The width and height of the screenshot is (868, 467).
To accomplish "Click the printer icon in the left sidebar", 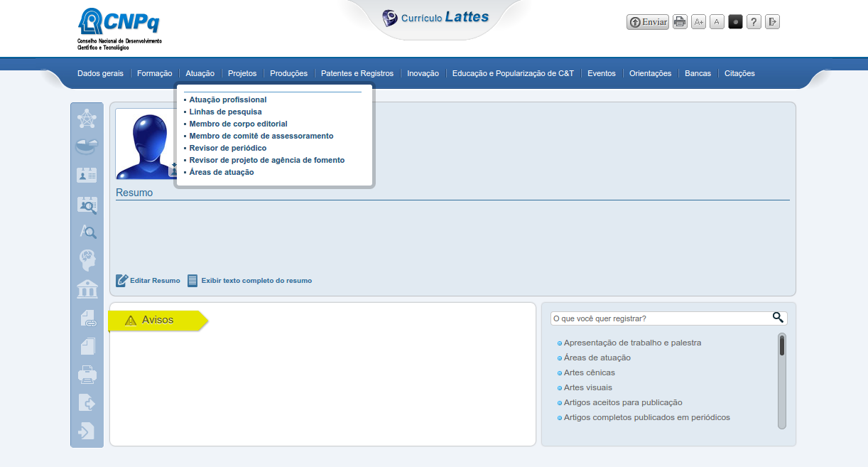I will pos(87,374).
